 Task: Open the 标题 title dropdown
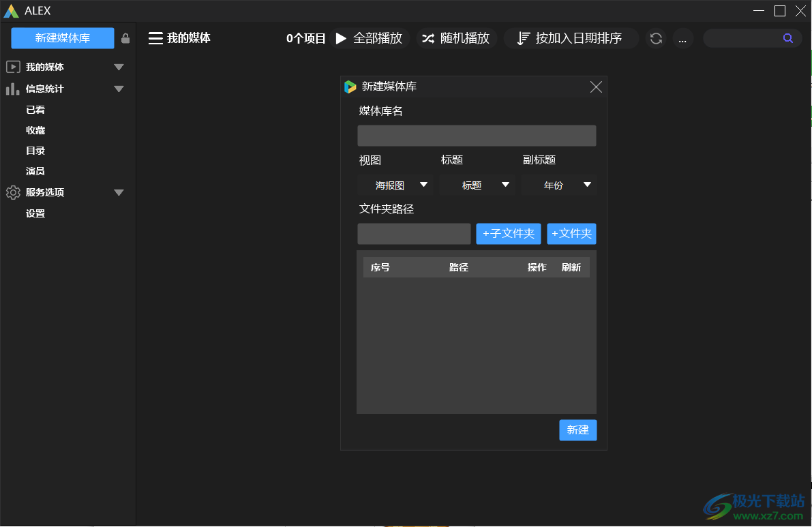pyautogui.click(x=477, y=185)
